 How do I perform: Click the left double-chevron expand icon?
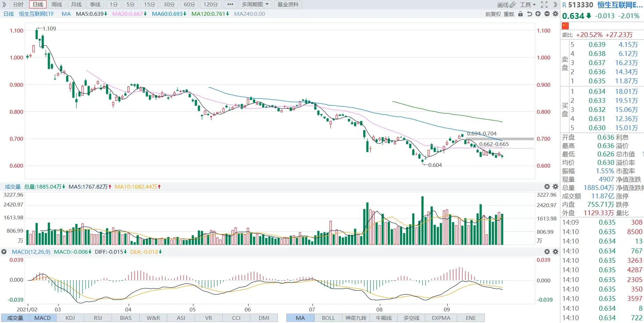coord(4,5)
